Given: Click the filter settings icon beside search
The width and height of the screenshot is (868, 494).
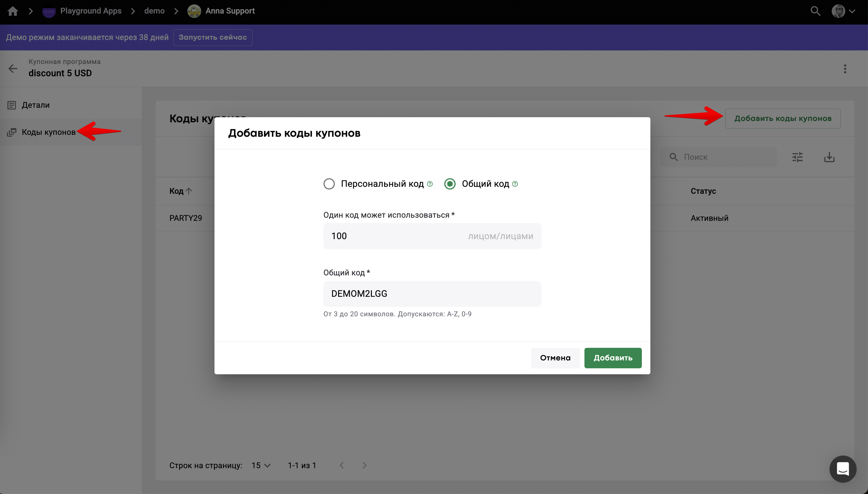Looking at the screenshot, I should click(x=797, y=157).
